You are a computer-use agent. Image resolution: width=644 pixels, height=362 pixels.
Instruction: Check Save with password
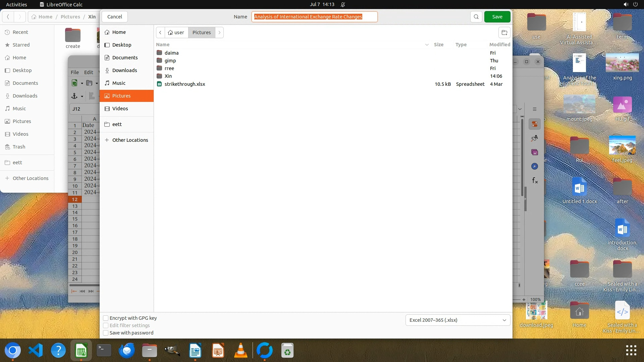tap(106, 333)
